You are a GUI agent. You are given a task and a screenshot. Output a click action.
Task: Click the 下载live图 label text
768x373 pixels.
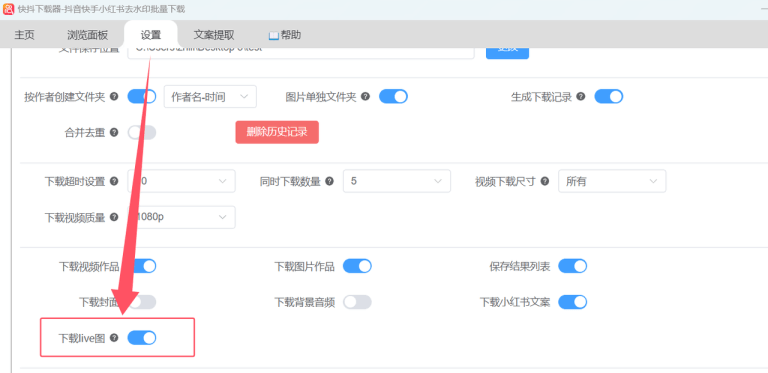(82, 338)
